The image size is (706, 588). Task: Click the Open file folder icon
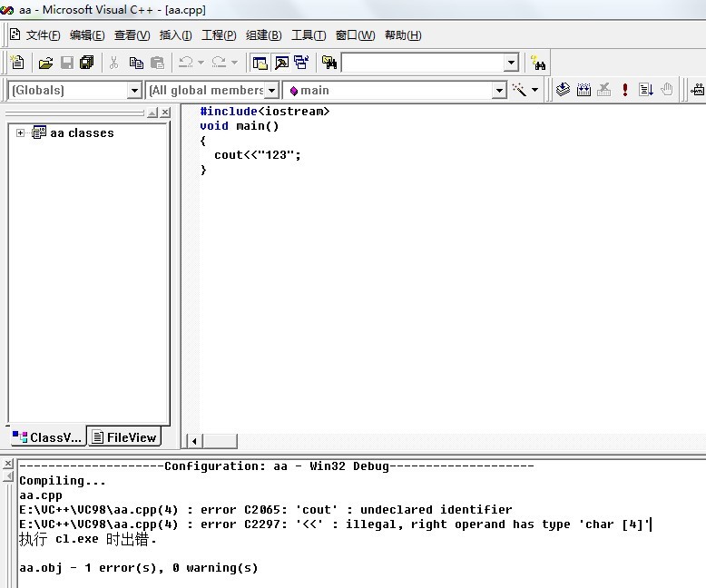pyautogui.click(x=45, y=63)
